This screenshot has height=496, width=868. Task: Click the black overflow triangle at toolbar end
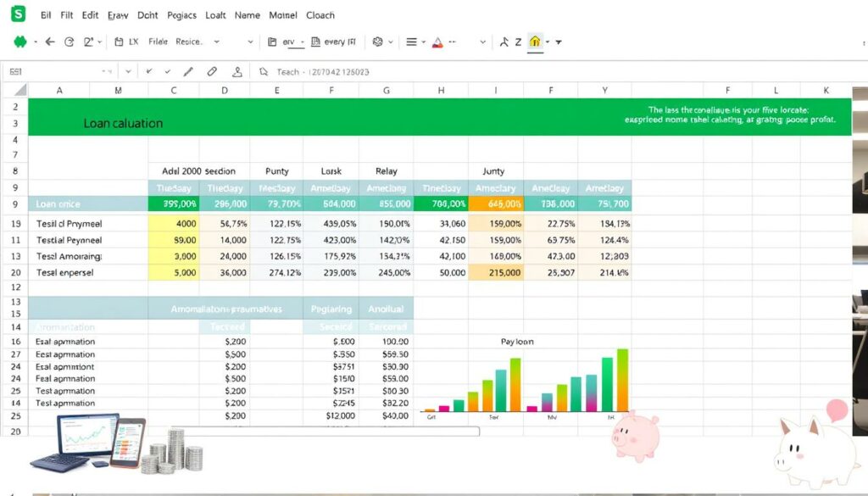[559, 42]
